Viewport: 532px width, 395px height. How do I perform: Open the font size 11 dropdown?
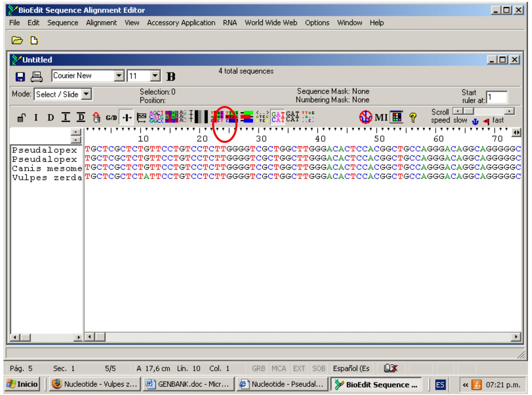pyautogui.click(x=155, y=76)
